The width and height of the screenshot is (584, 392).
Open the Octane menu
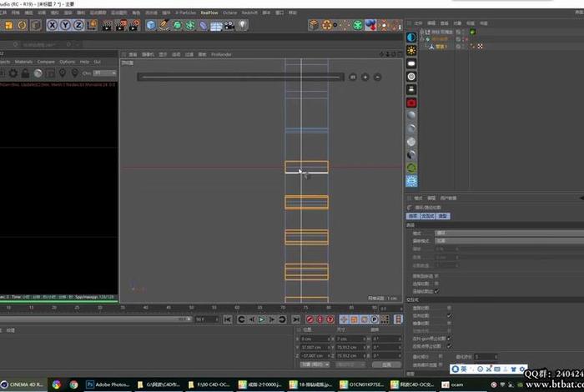(229, 13)
